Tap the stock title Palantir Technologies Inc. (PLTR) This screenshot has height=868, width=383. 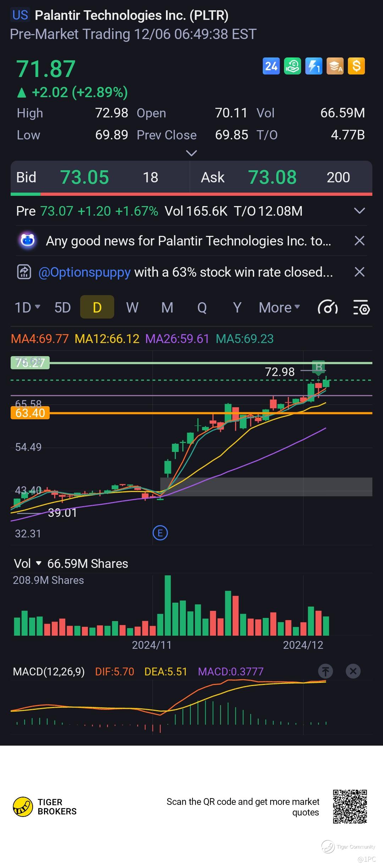coord(132,15)
